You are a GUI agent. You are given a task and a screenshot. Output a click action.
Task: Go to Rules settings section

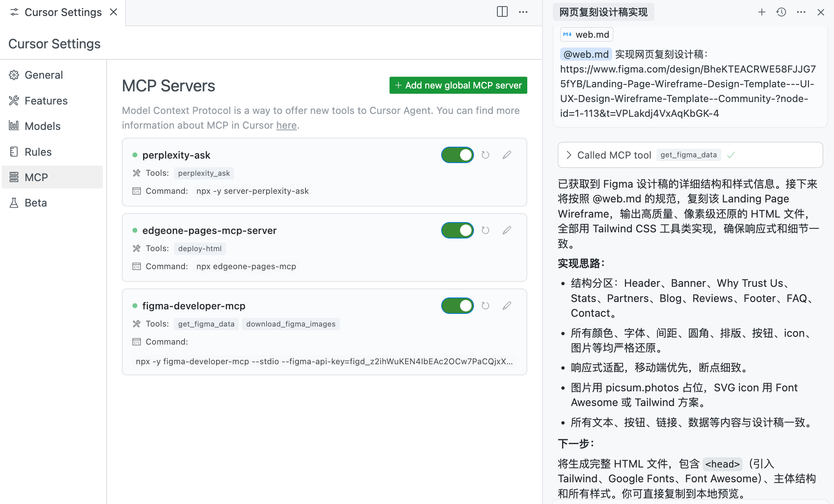(x=38, y=152)
